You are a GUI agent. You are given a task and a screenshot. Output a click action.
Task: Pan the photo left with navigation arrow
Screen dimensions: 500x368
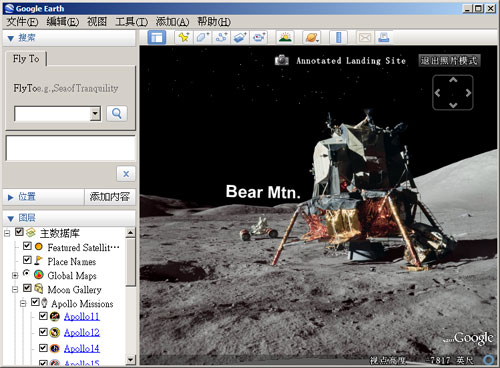pyautogui.click(x=438, y=93)
